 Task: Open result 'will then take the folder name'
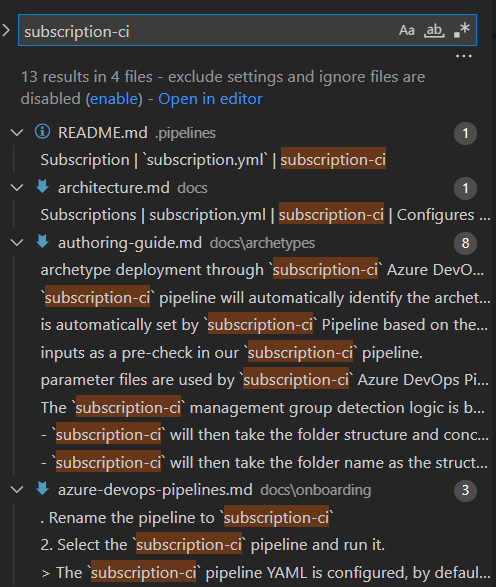click(x=264, y=463)
